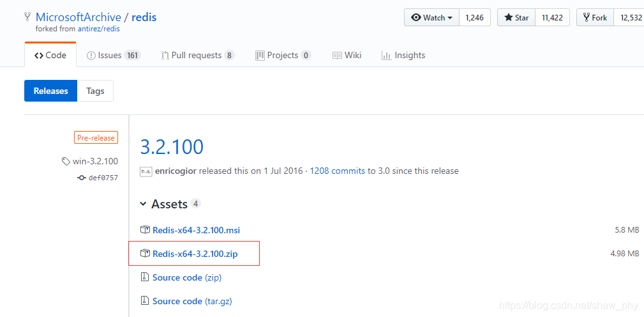
Task: Click the file-zip icon beside Source code (tar.gz)
Action: tap(144, 300)
